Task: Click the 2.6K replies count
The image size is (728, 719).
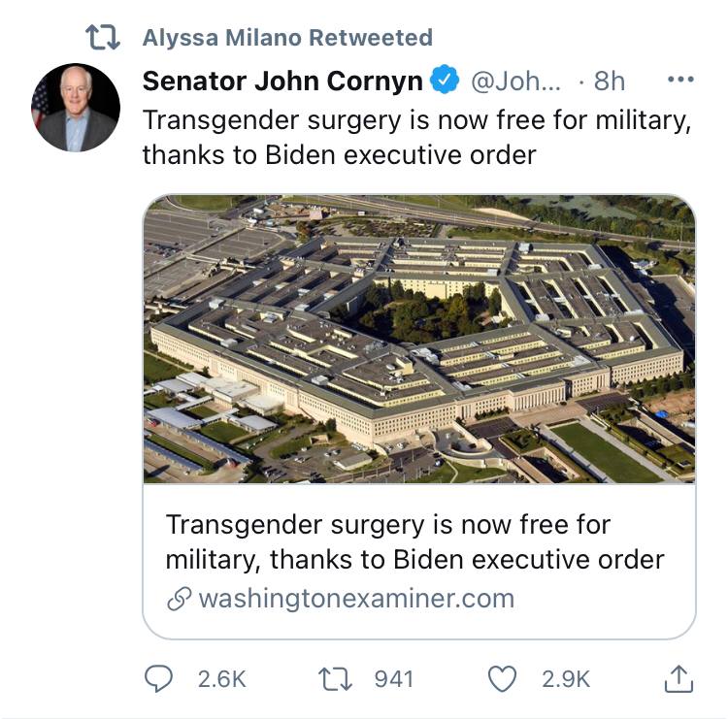Action: 221,679
